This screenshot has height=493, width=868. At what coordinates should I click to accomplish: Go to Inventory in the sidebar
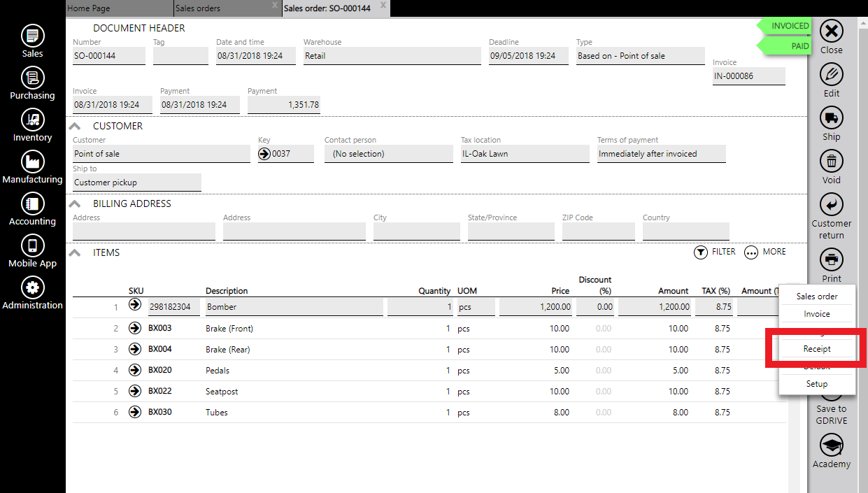pyautogui.click(x=32, y=120)
